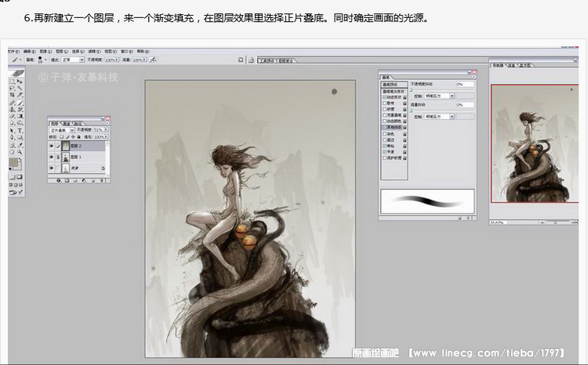Open brush preset picker arrow

coord(45,60)
